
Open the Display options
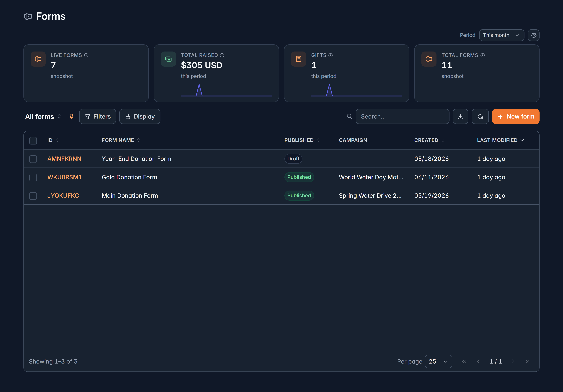140,116
